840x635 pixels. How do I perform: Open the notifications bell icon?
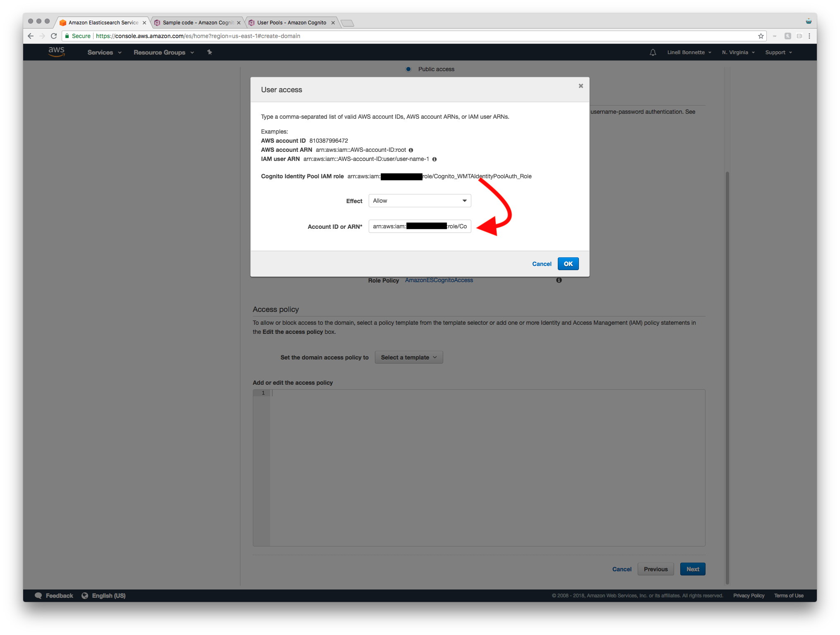click(653, 52)
